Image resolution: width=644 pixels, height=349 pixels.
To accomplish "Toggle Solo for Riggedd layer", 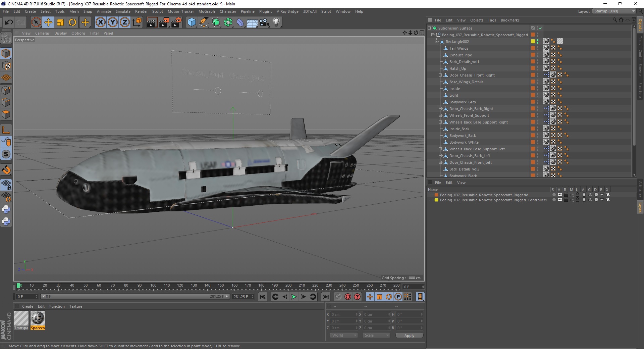I will click(x=554, y=195).
